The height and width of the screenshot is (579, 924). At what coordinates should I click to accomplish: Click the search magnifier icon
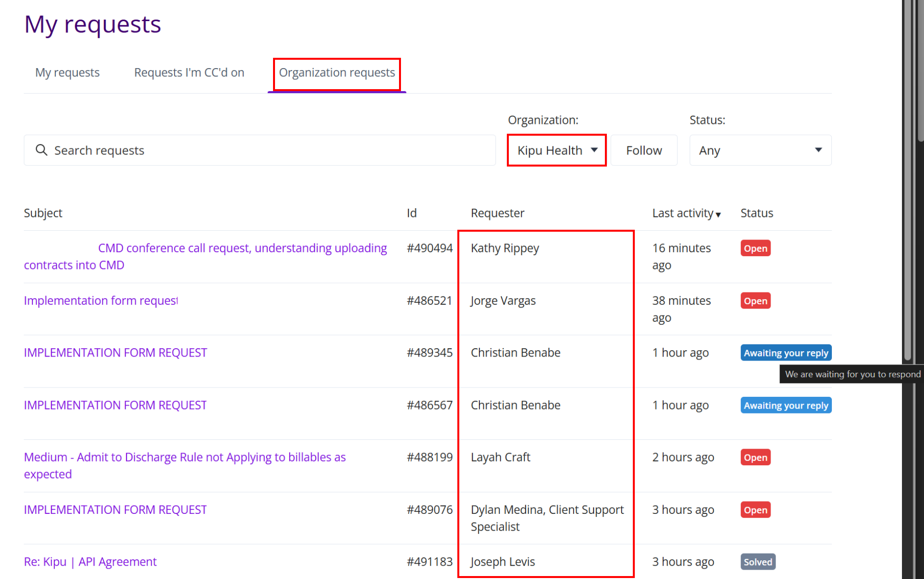click(x=42, y=150)
